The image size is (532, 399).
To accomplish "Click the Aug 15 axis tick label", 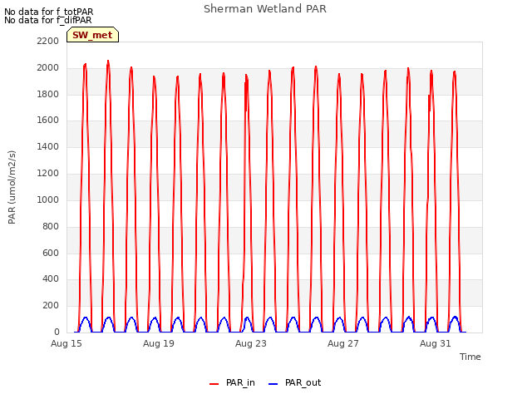I will pyautogui.click(x=66, y=343).
